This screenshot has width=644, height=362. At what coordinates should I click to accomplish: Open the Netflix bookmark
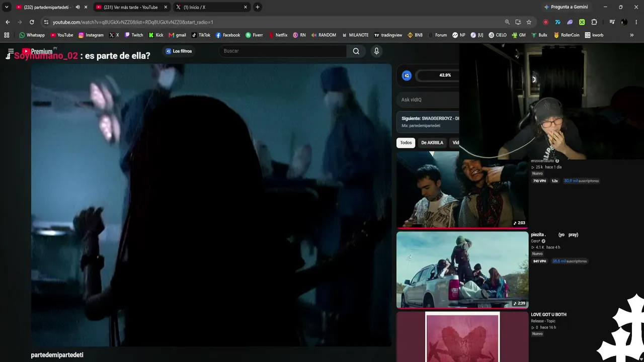click(278, 35)
